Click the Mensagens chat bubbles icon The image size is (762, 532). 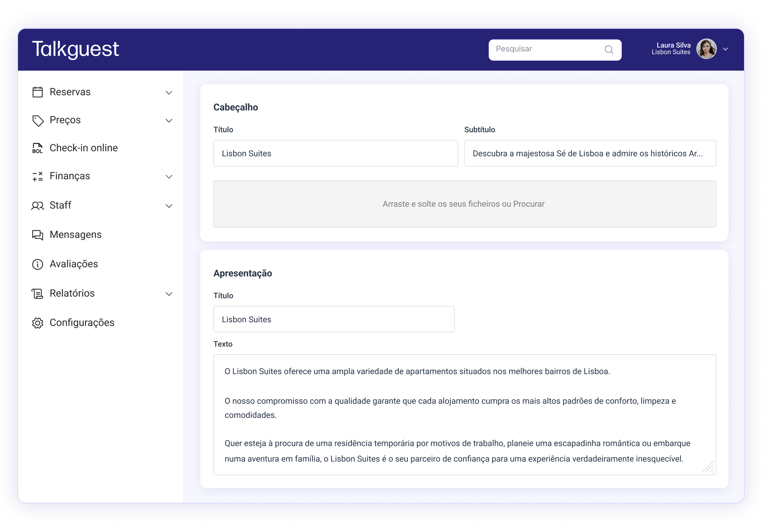click(x=37, y=235)
